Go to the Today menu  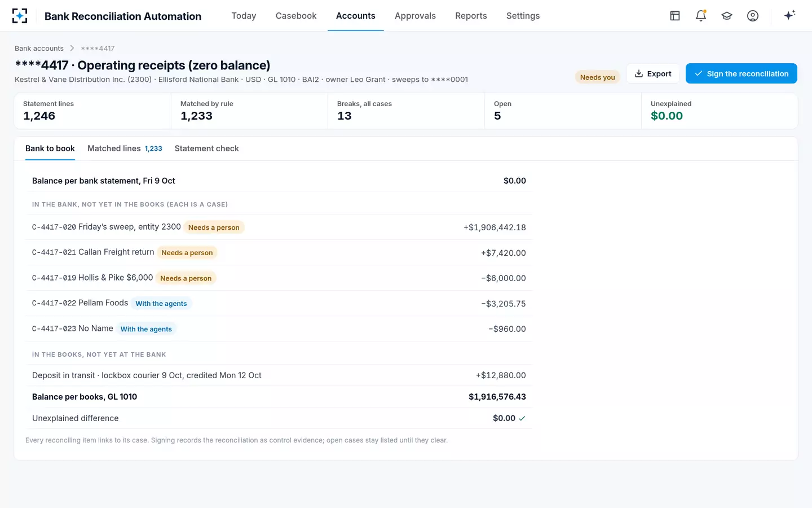coord(244,16)
